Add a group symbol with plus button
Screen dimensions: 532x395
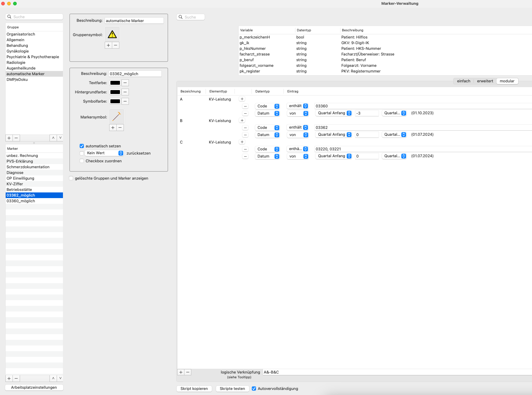tap(108, 45)
